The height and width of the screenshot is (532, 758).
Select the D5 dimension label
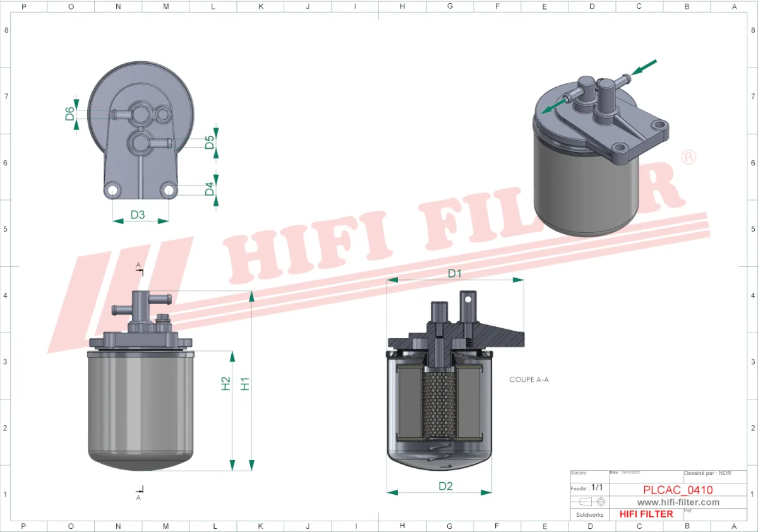210,143
